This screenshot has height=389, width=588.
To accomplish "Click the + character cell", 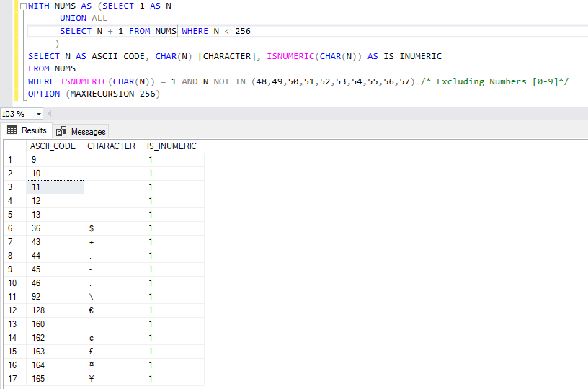I will [114, 242].
